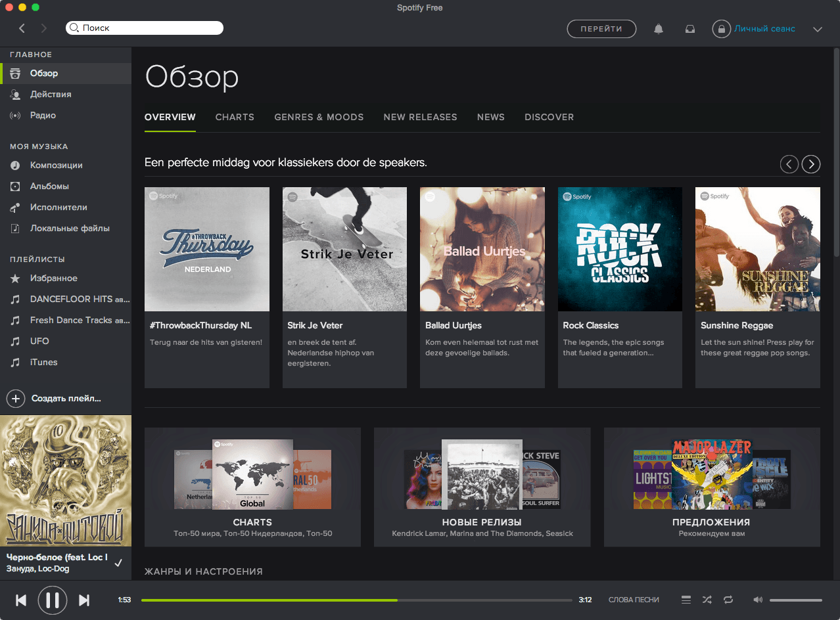The image size is (840, 620).
Task: Click the plus icon to create playlist
Action: pos(16,399)
